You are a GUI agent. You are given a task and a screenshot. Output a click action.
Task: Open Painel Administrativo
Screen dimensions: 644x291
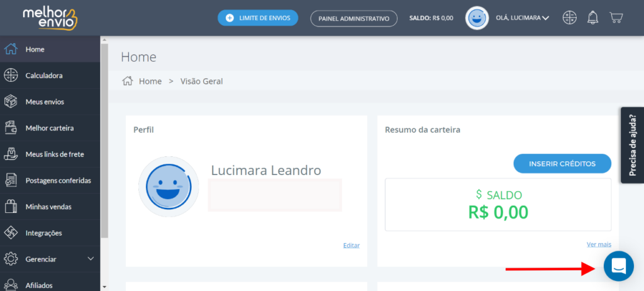[353, 18]
